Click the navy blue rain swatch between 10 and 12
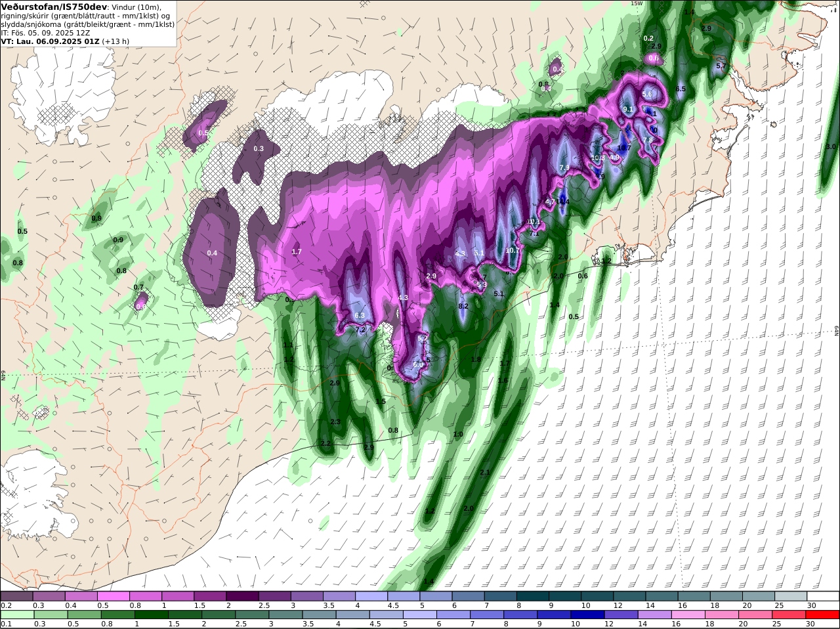This screenshot has height=629, width=840. 587,615
